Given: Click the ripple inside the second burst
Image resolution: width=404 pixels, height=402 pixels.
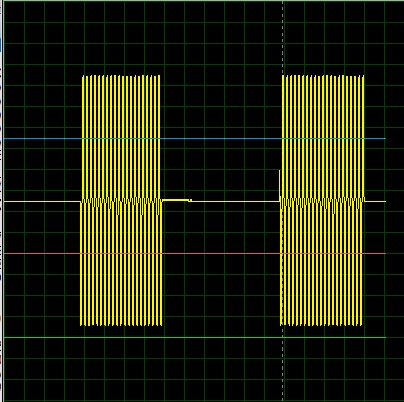Looking at the screenshot, I should click(322, 204).
